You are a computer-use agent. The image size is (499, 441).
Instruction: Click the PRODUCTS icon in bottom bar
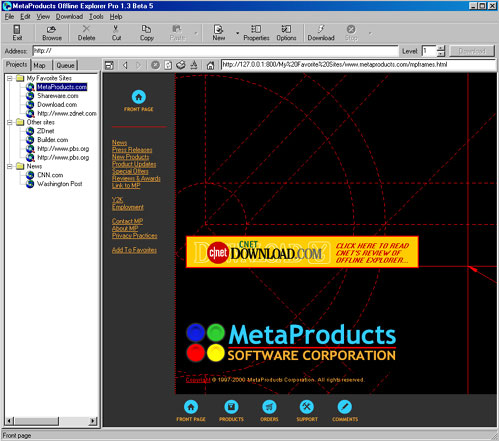tap(231, 407)
